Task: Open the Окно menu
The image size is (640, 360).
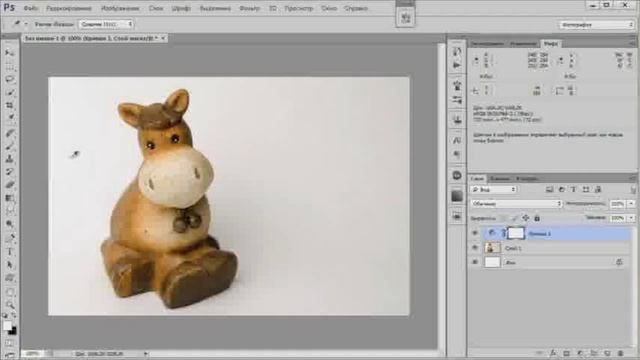Action: pos(329,8)
